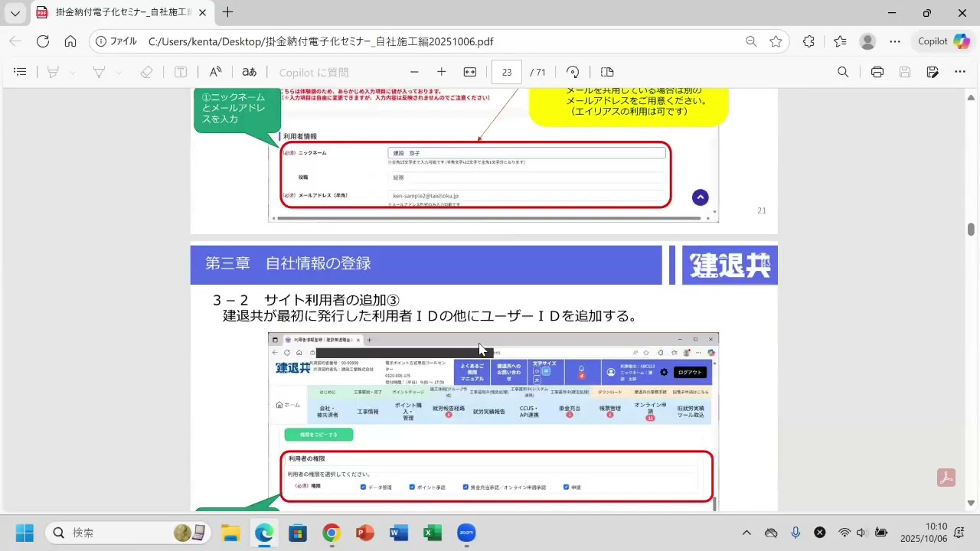Viewport: 980px width, 551px height.
Task: Click the taskbar 検索 search box
Action: click(x=126, y=533)
